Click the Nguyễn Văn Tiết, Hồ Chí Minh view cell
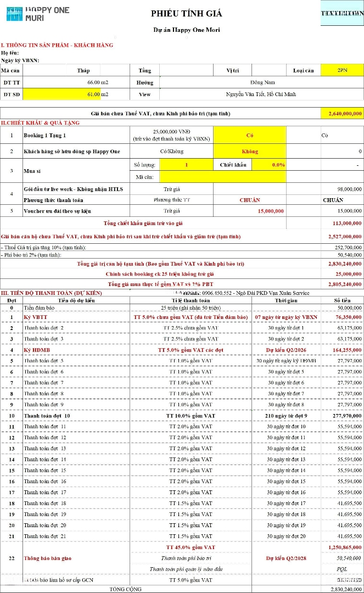 click(x=261, y=94)
